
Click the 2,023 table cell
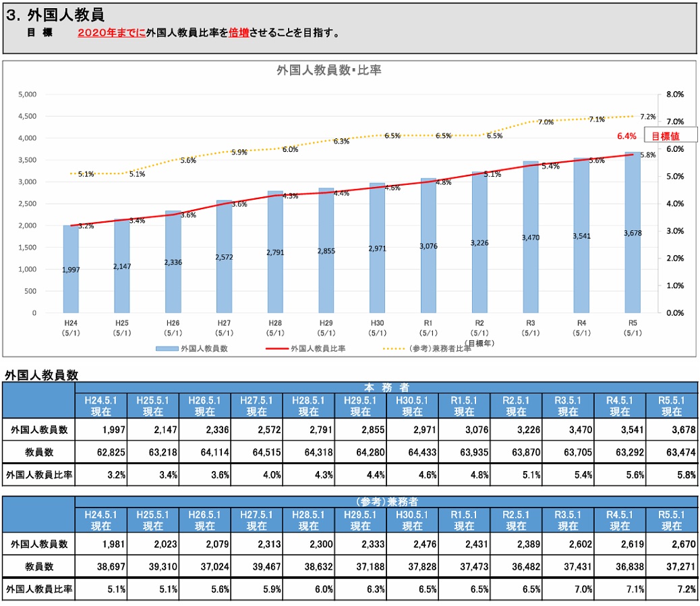152,544
